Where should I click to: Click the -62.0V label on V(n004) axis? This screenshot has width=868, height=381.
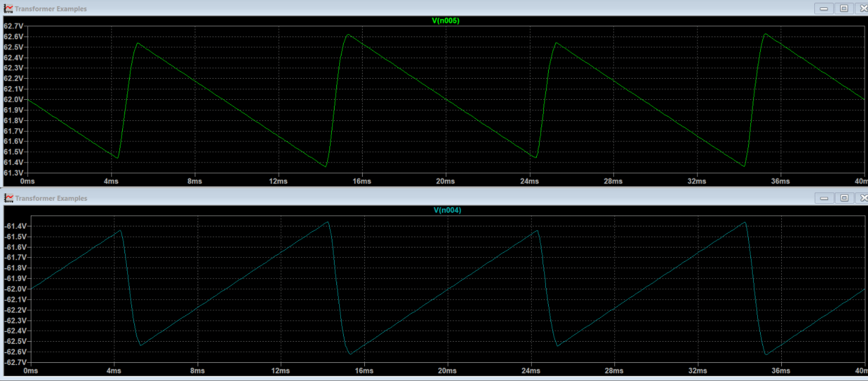point(14,289)
